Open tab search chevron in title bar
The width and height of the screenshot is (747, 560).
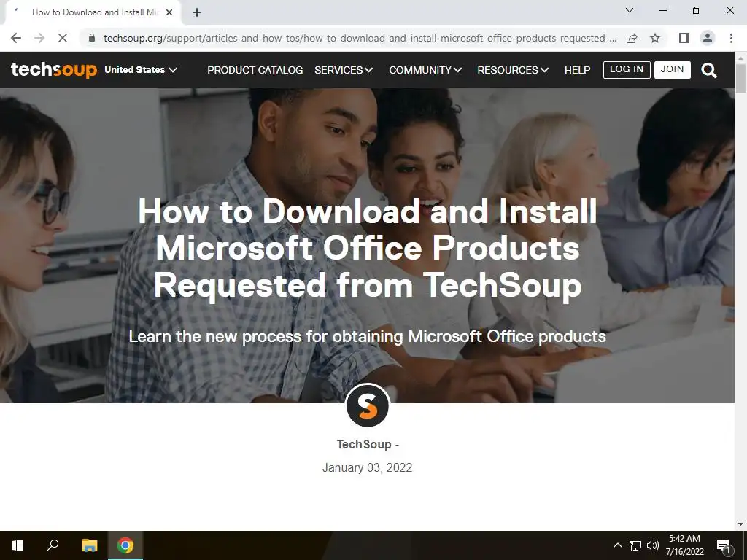point(630,10)
